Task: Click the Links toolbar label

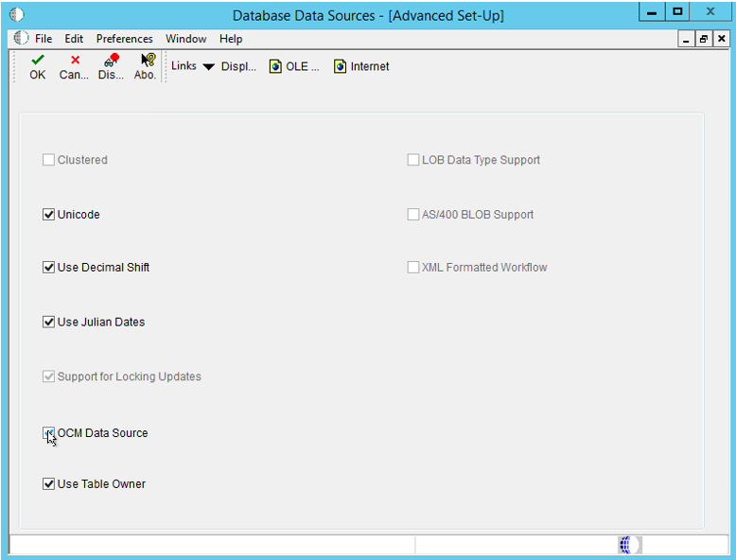Action: (x=184, y=66)
